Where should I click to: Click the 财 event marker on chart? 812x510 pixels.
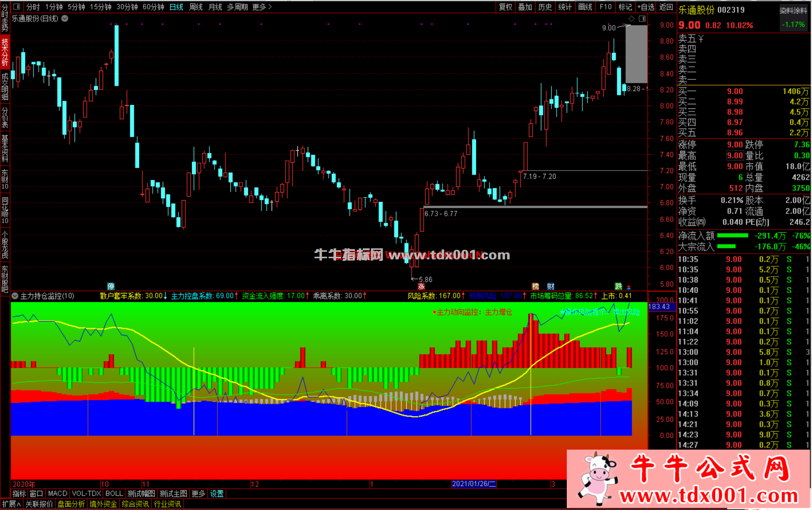click(550, 287)
